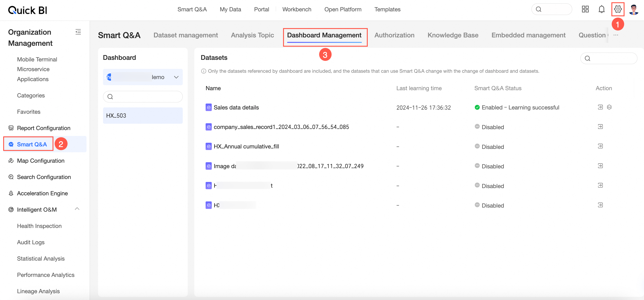Open the apps grid icon
Viewport: 644px width, 300px height.
[585, 9]
